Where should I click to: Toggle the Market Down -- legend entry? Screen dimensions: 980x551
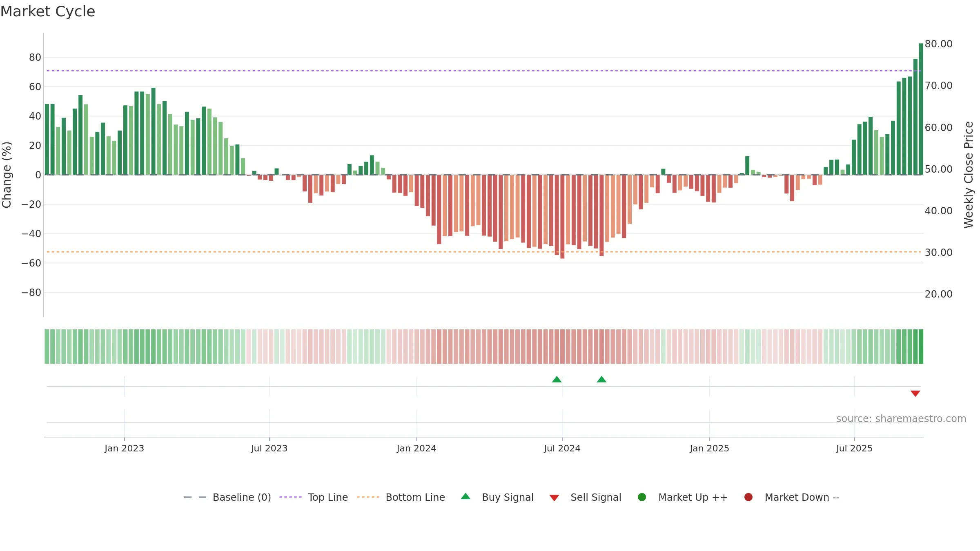[x=792, y=497]
